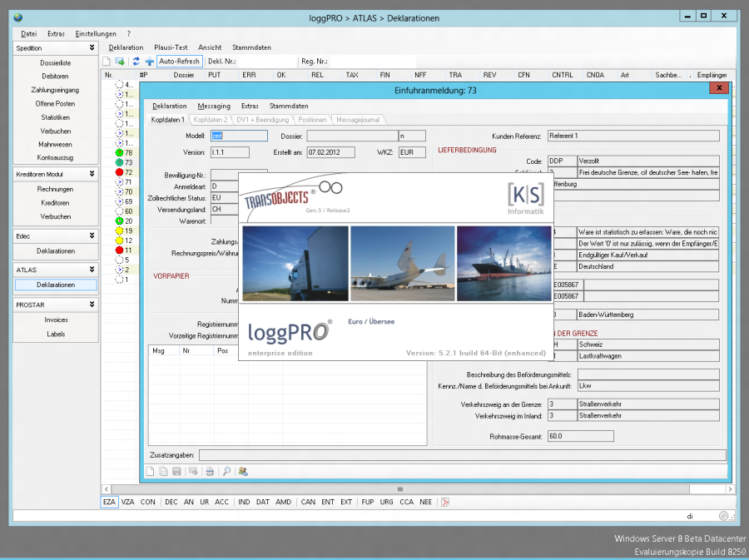This screenshot has height=560, width=749.
Task: Collapse the PROSTAR sidebar section
Action: pos(92,304)
